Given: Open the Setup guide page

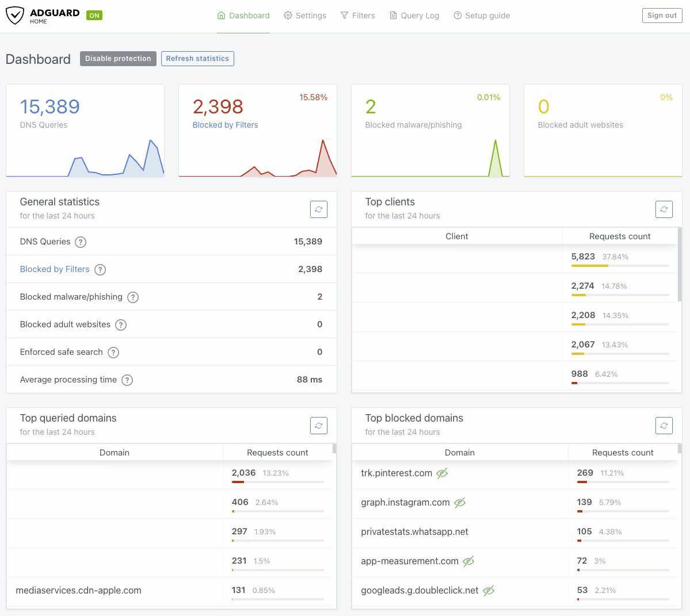Looking at the screenshot, I should (x=482, y=16).
